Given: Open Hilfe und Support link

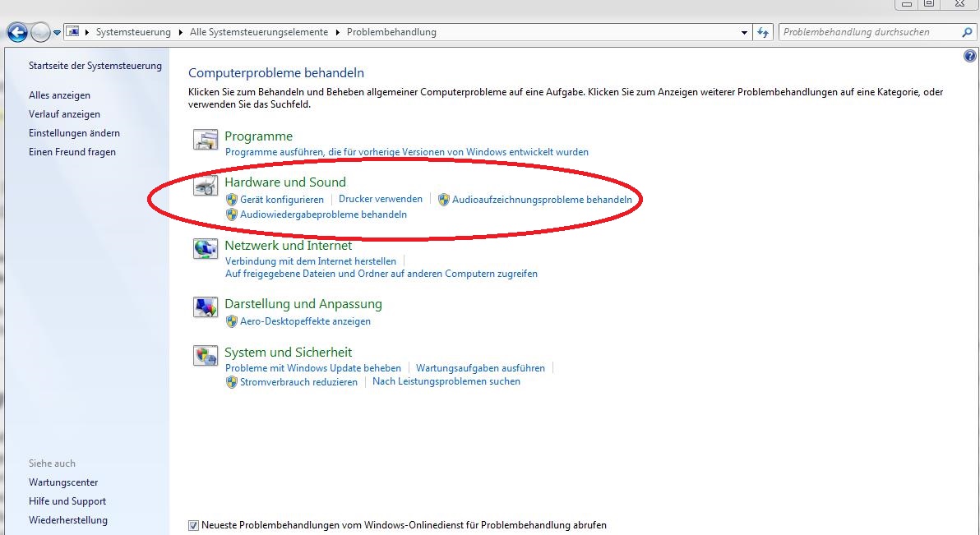Looking at the screenshot, I should [67, 500].
